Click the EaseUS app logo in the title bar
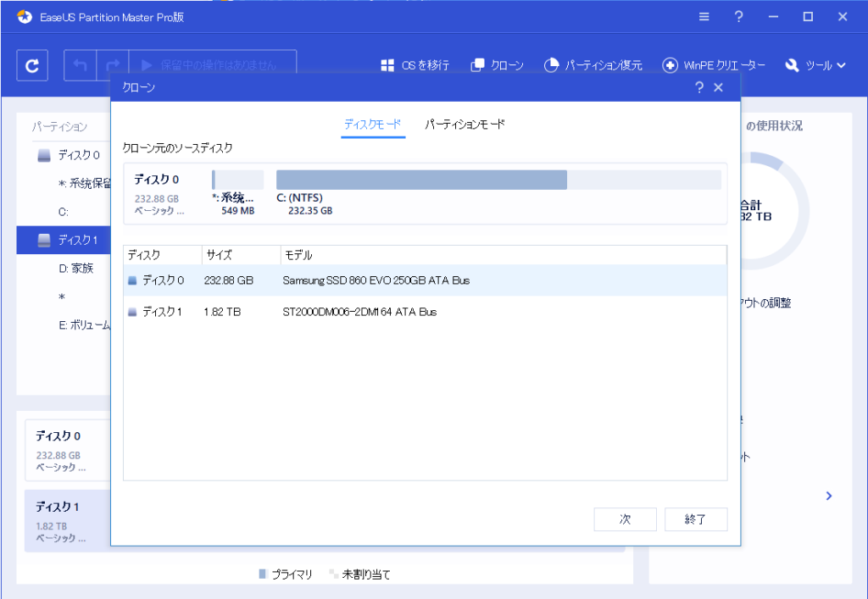 pyautogui.click(x=25, y=17)
